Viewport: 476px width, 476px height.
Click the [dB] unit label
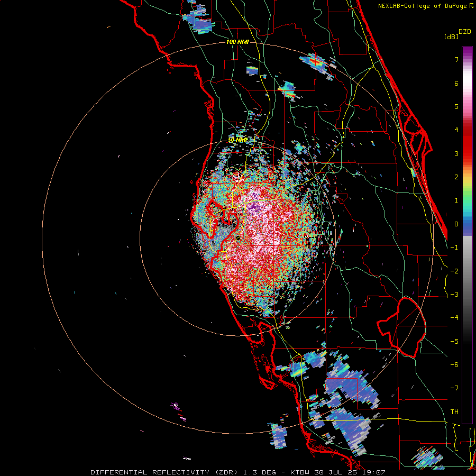coord(452,36)
